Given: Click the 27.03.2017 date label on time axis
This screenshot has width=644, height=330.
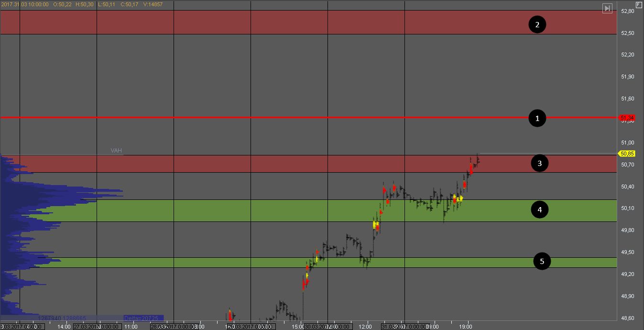Looking at the screenshot, I should tap(96, 327).
